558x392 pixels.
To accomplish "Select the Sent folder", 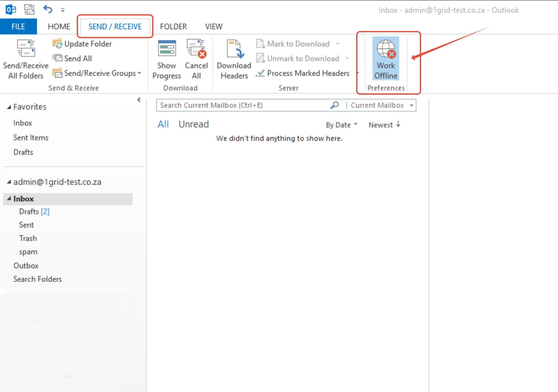I will tap(26, 225).
